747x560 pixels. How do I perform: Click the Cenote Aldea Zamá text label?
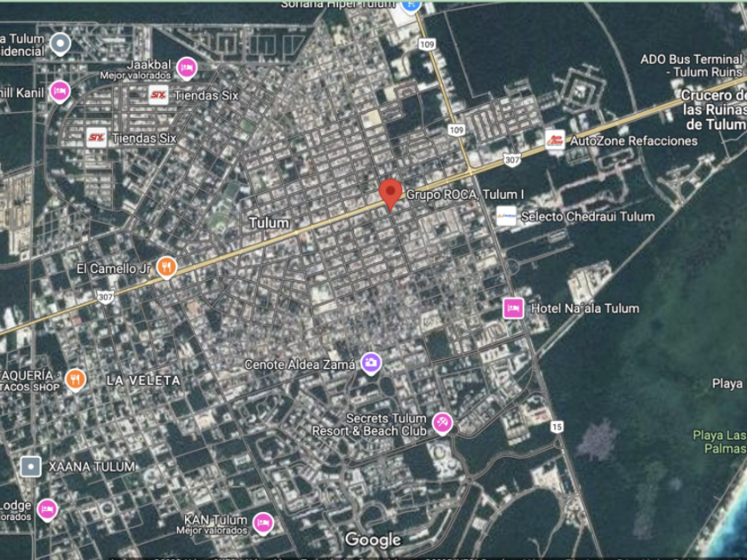pyautogui.click(x=300, y=364)
